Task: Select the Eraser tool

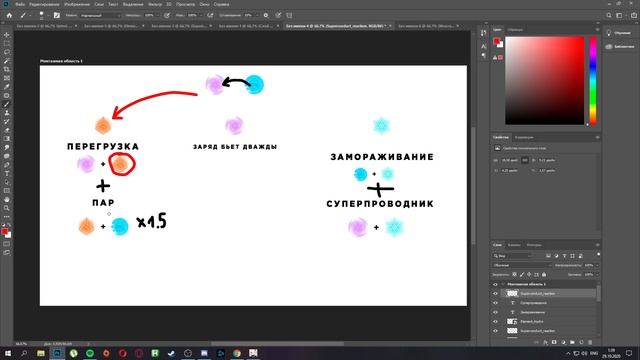Action: (x=7, y=130)
